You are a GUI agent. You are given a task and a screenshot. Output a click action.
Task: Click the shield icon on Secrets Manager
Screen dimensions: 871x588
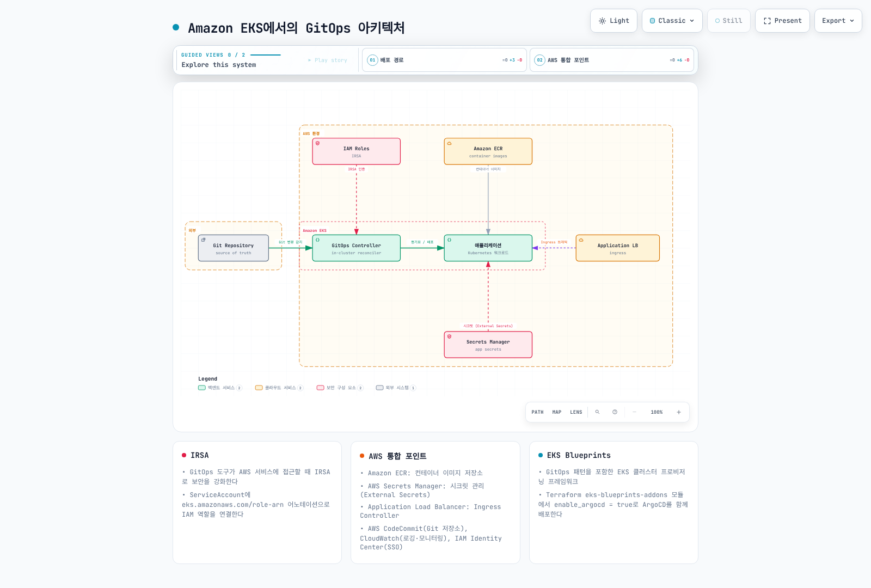[x=449, y=336]
